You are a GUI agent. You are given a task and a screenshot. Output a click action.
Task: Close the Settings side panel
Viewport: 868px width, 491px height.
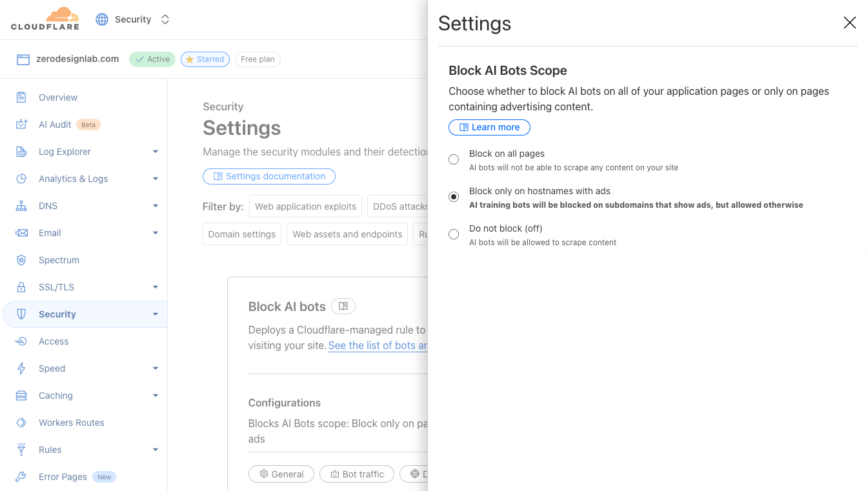pyautogui.click(x=849, y=23)
